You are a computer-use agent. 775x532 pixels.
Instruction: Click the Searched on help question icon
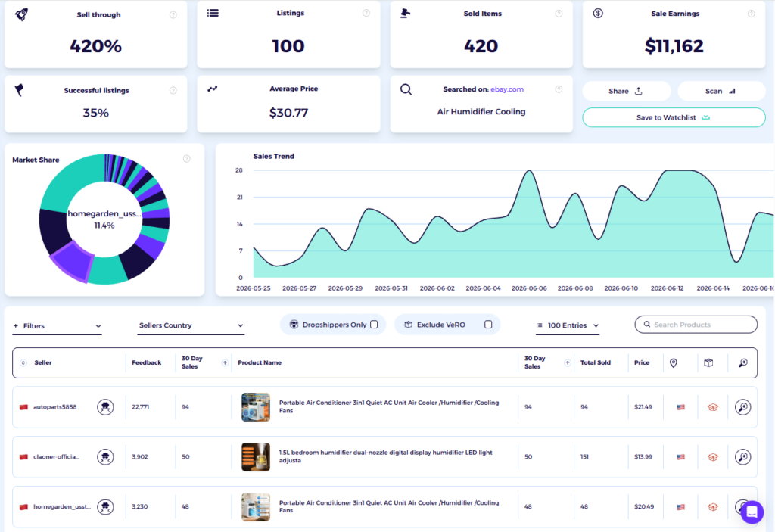click(559, 89)
